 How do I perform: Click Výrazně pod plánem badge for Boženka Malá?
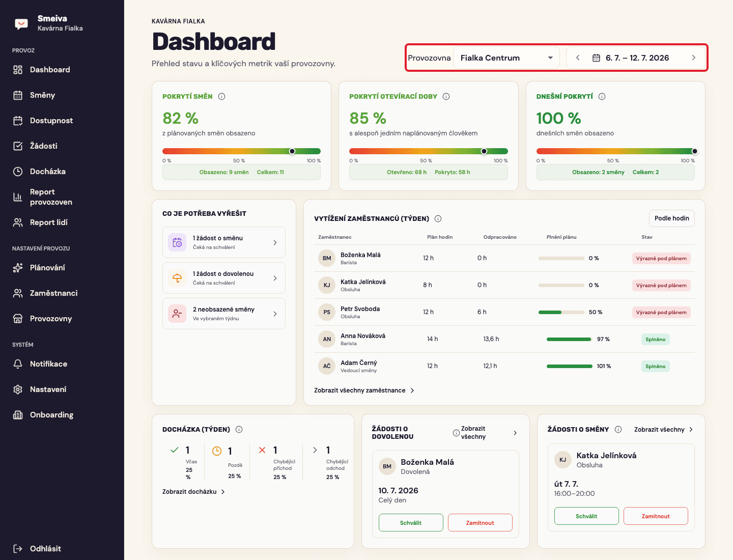click(661, 258)
